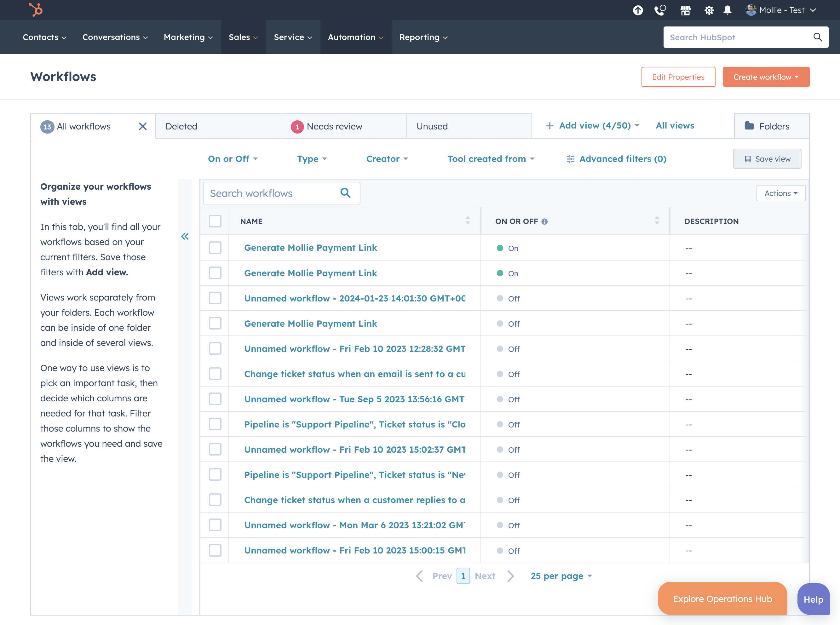Click the previous page arrow icon
The height and width of the screenshot is (625, 840).
click(x=419, y=576)
